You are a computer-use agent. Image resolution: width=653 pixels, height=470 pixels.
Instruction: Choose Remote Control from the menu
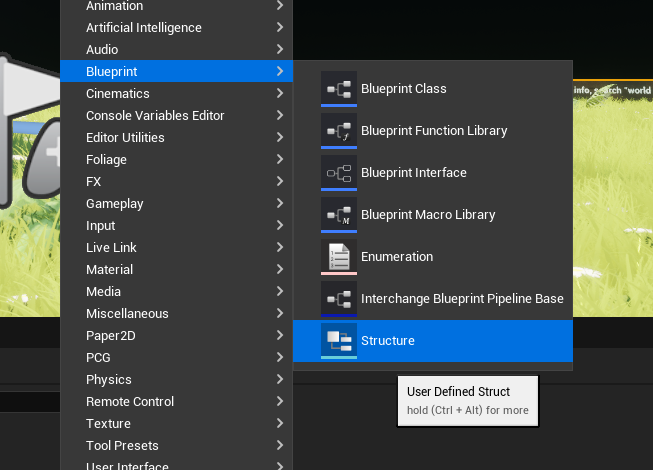pos(129,401)
